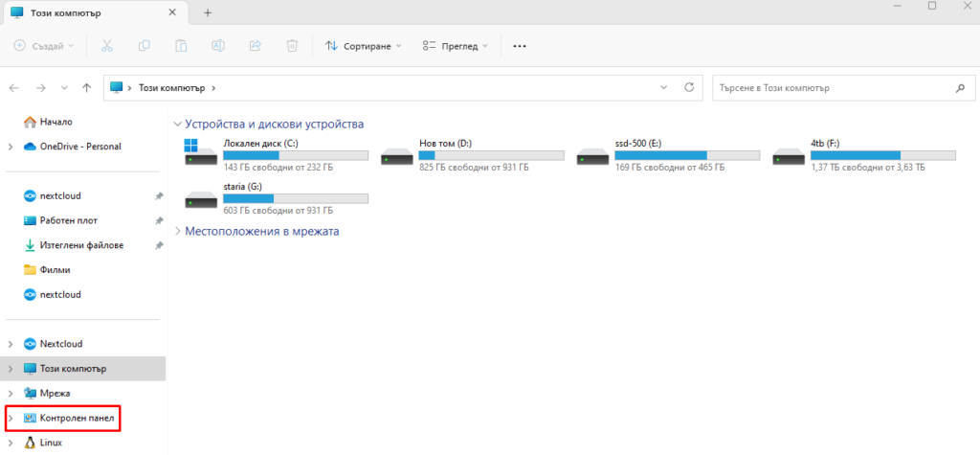Screen dimensions: 980x455
Task: Click text 143 ГБ свободни от 232 ГБ
Action: pos(278,168)
